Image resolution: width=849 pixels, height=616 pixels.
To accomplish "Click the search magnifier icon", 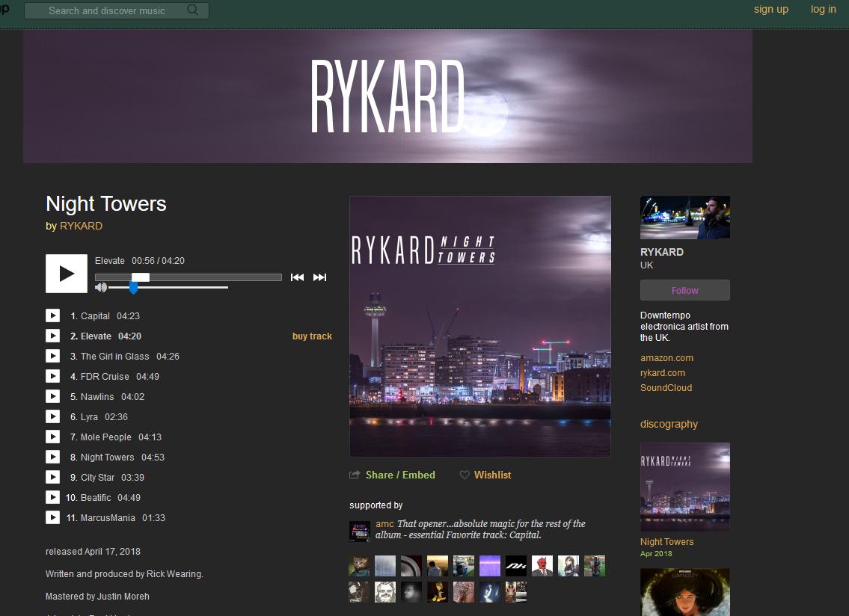I will click(192, 10).
